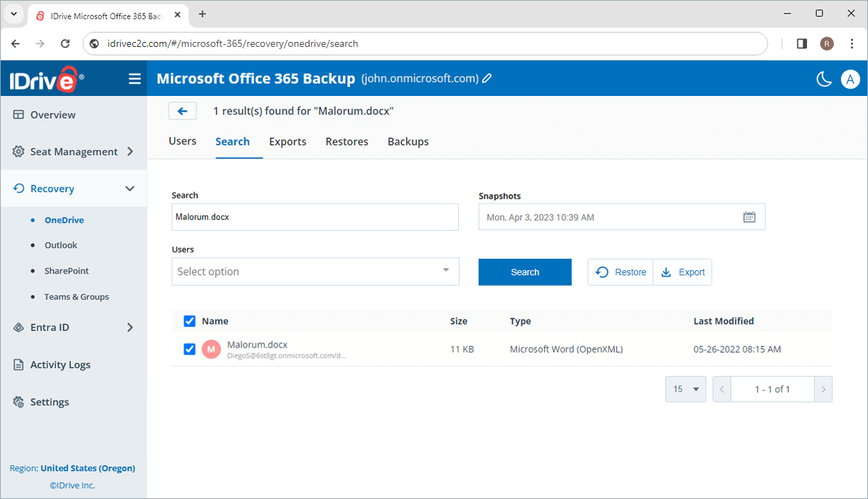Screen dimensions: 868x499
Task: Click the Malorum.docx 'M' avatar
Action: [211, 349]
